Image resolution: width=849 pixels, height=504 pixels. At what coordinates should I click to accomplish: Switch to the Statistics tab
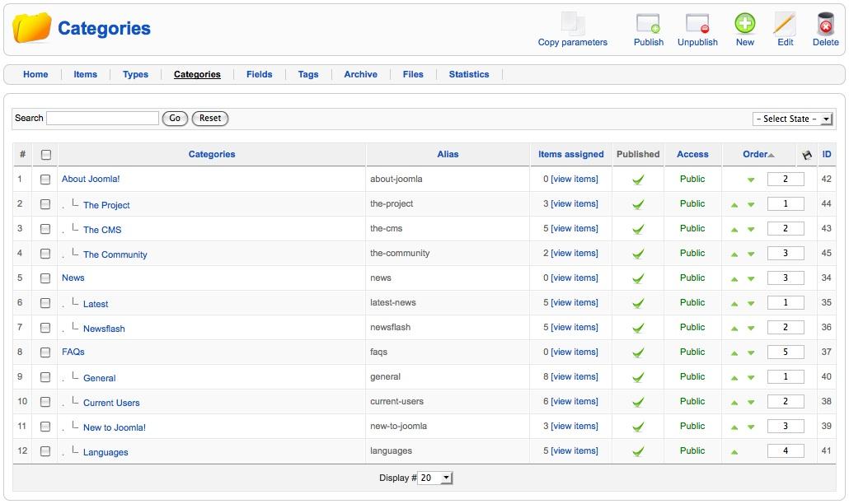tap(469, 75)
